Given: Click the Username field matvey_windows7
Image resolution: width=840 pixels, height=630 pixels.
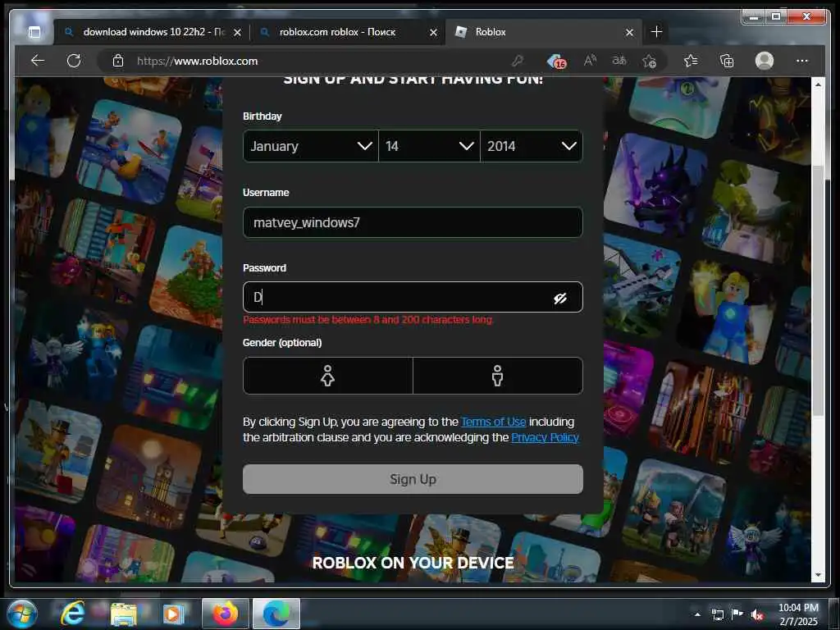Looking at the screenshot, I should click(413, 222).
